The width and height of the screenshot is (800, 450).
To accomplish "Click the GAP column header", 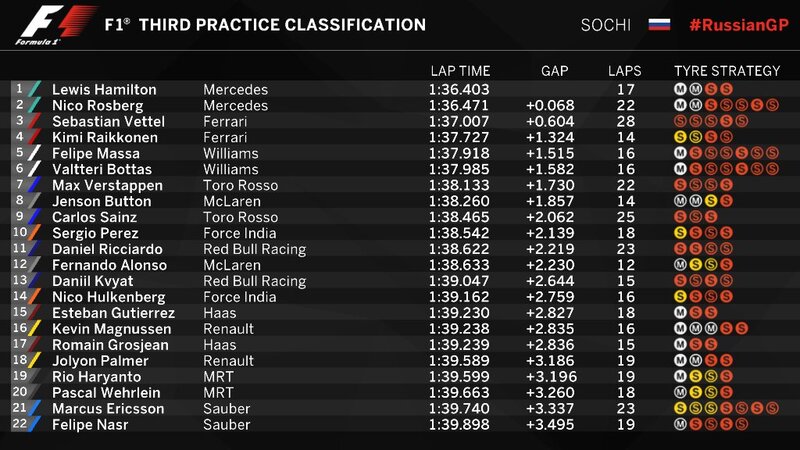I will 554,71.
